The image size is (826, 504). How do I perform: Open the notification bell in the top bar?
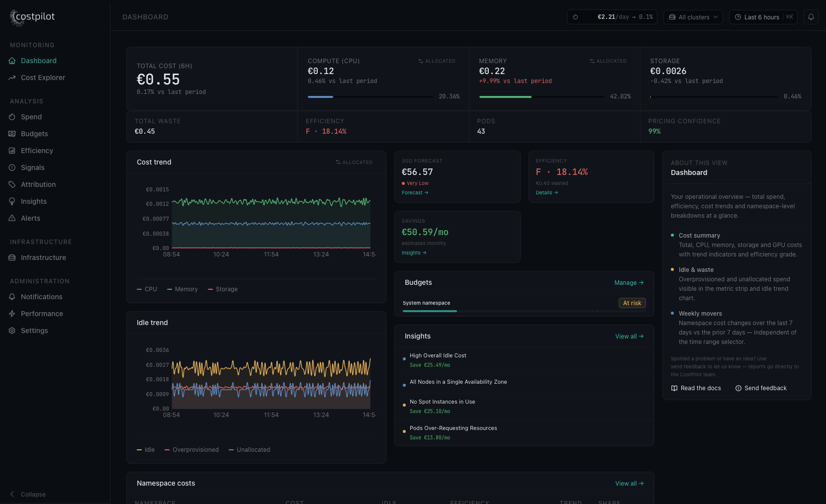811,17
